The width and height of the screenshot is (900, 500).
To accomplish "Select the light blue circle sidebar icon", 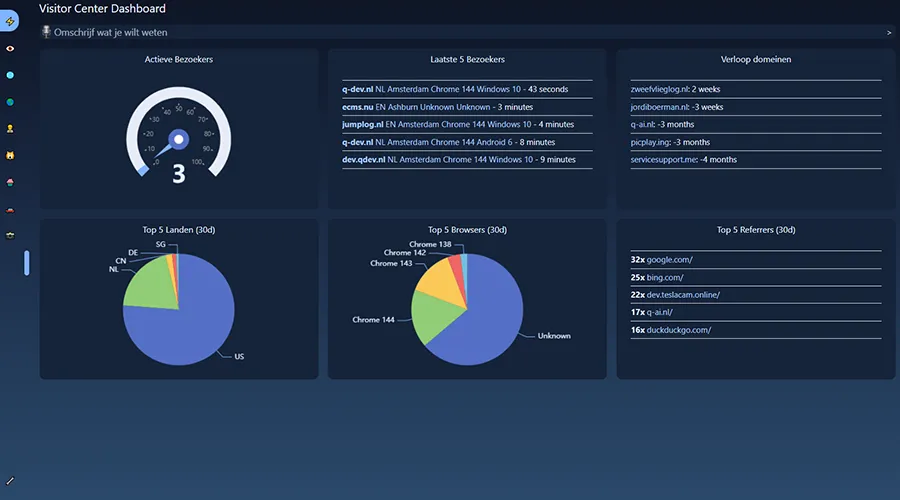I will [x=10, y=75].
